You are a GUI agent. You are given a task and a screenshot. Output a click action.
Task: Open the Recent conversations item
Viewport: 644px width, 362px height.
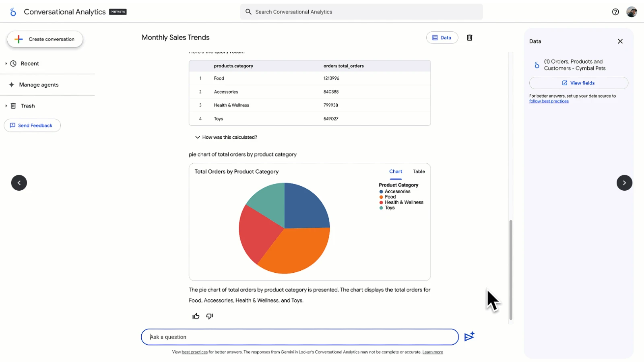pyautogui.click(x=30, y=64)
